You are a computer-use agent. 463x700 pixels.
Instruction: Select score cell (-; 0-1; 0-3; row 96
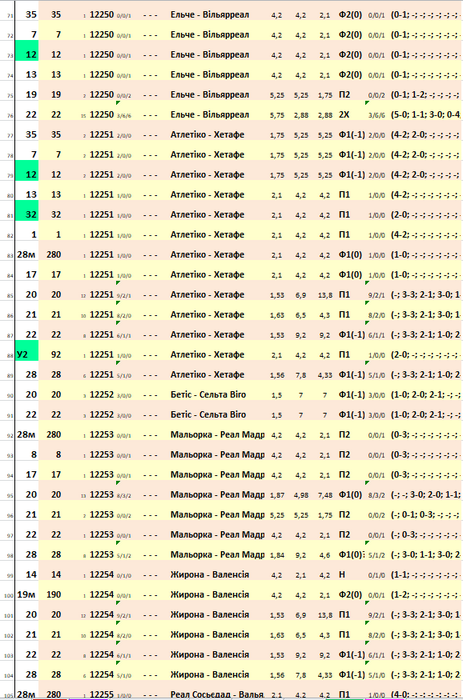tap(425, 515)
